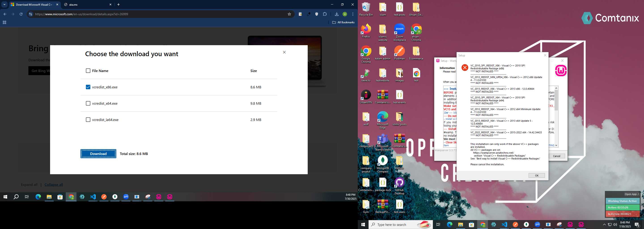Select the package-lock file icon
644x229 pixels.
coord(383,184)
